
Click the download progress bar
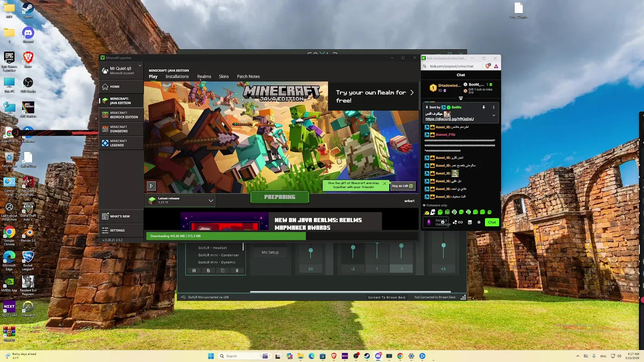[282, 236]
